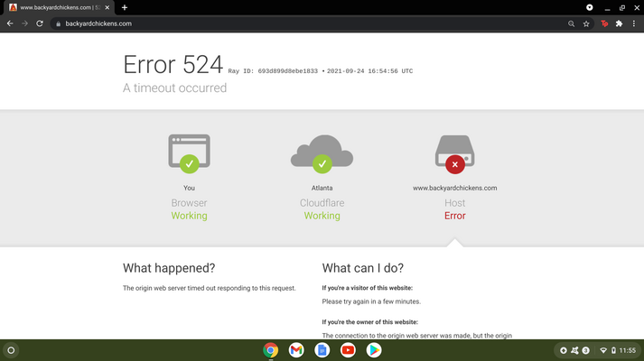Click the 'Atlanta' location label

322,188
